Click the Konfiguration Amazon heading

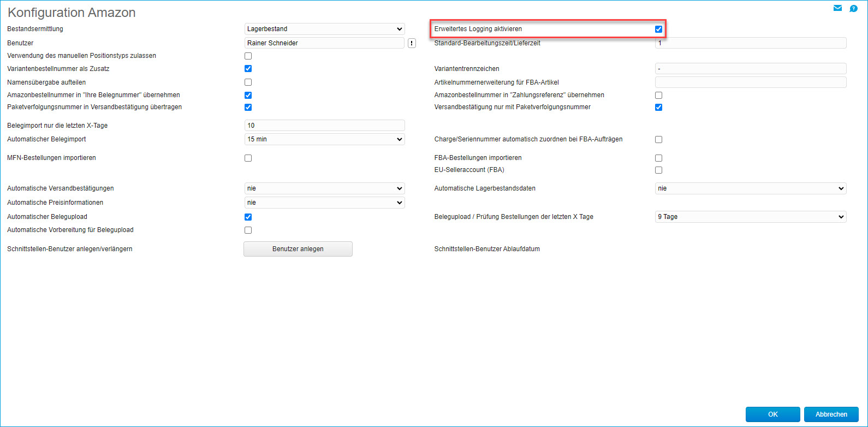[x=72, y=13]
